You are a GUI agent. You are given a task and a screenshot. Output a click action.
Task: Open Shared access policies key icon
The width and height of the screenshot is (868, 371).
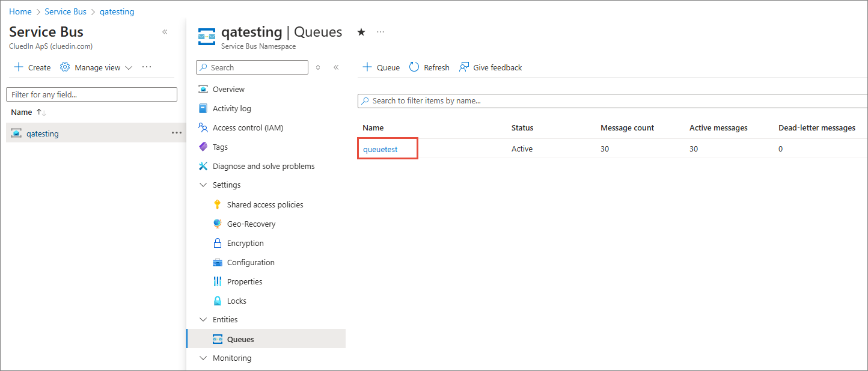(218, 204)
